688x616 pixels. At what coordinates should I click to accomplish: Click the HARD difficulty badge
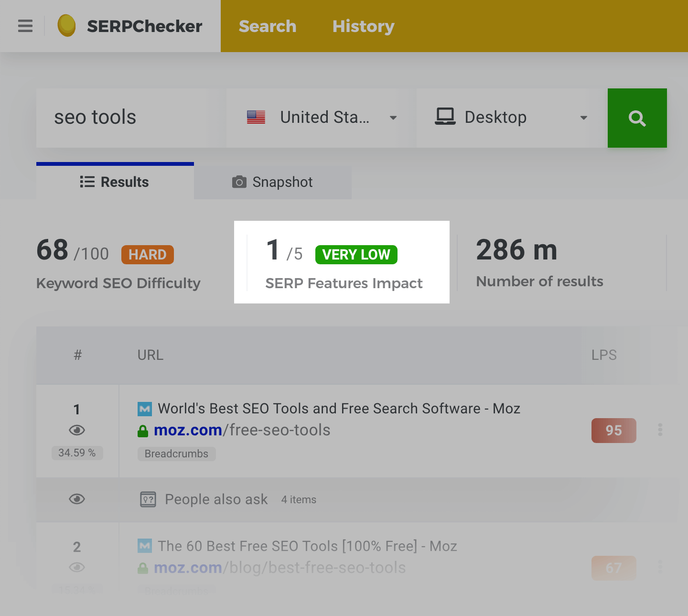(x=148, y=255)
